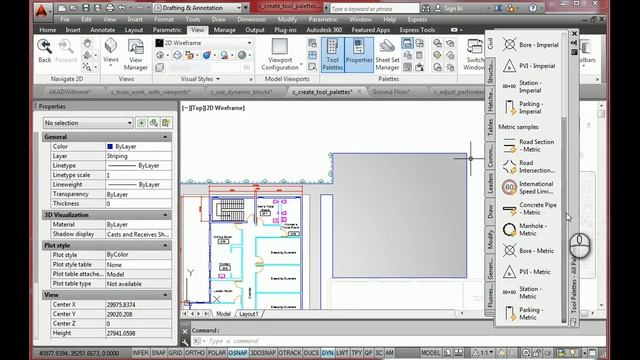Screen dimensions: 640x360
Task: Open the Sheet Set Manager
Action: (x=387, y=55)
